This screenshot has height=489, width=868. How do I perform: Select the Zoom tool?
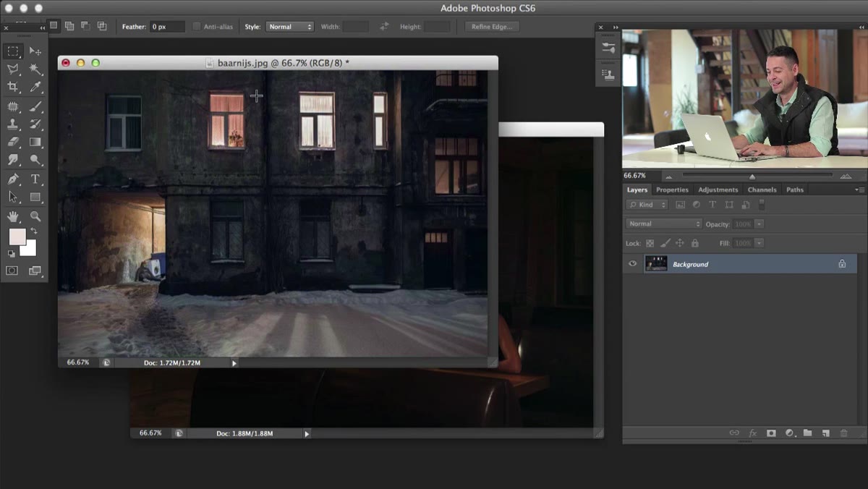[x=35, y=216]
